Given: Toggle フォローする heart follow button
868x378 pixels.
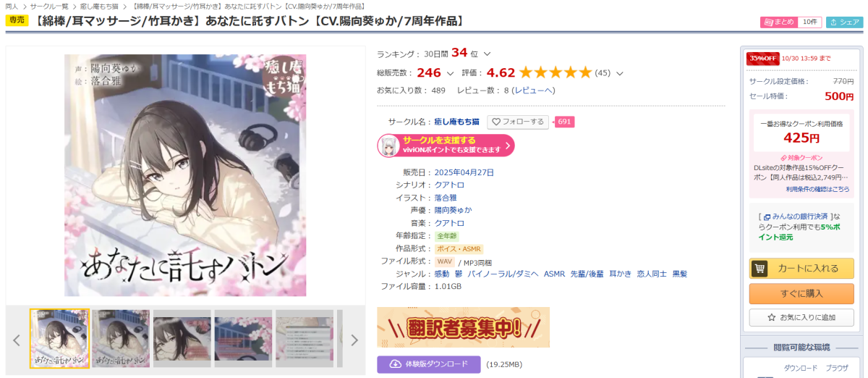Looking at the screenshot, I should [x=518, y=122].
